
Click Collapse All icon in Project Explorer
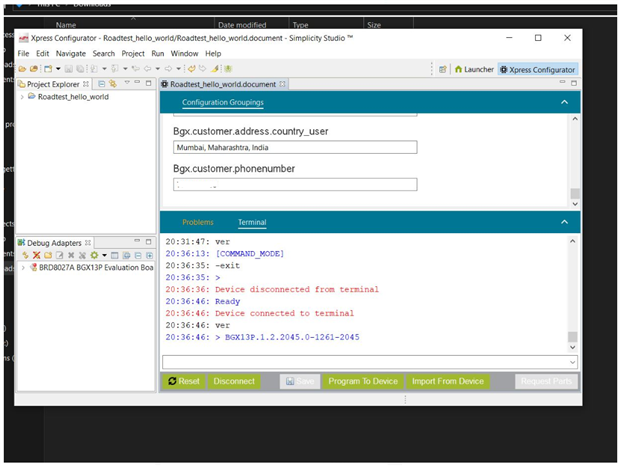tap(100, 84)
